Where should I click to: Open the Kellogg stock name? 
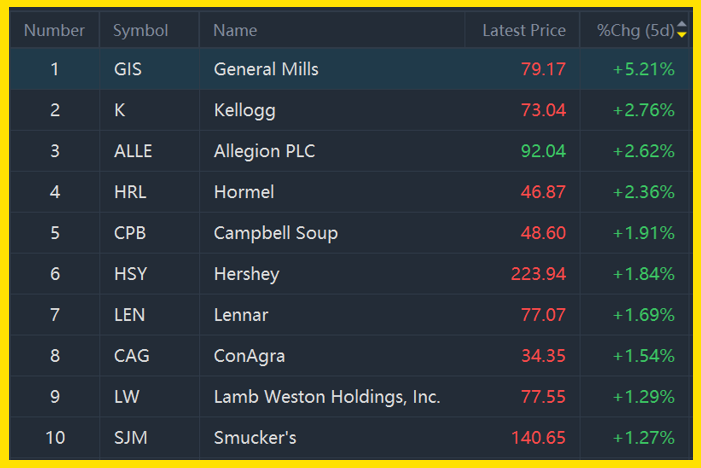(245, 110)
